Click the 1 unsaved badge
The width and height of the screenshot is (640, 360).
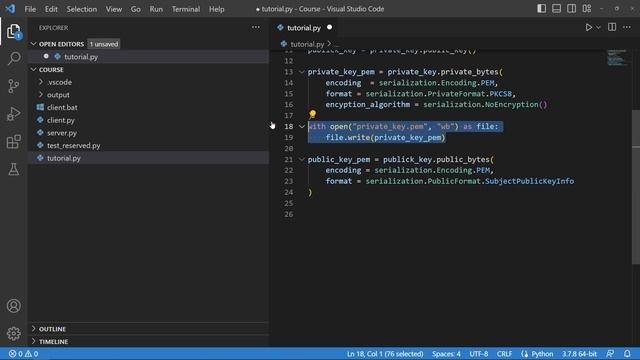pyautogui.click(x=104, y=44)
